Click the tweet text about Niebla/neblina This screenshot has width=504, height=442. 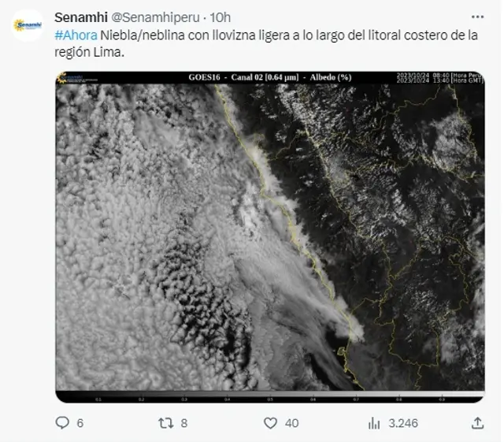(266, 43)
